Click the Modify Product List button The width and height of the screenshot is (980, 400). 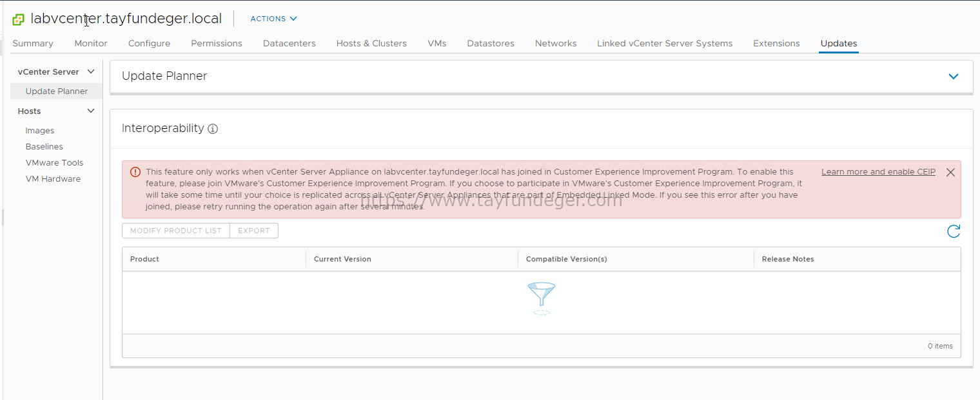tap(176, 231)
